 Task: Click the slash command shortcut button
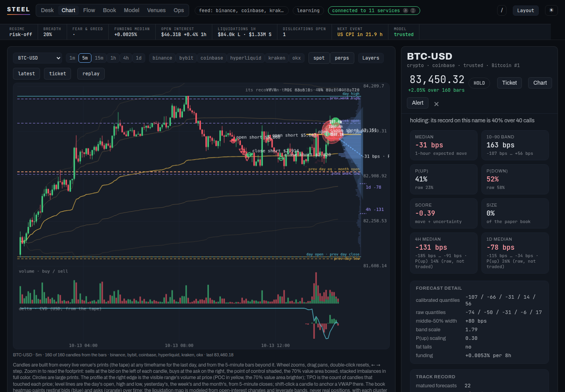tap(502, 11)
